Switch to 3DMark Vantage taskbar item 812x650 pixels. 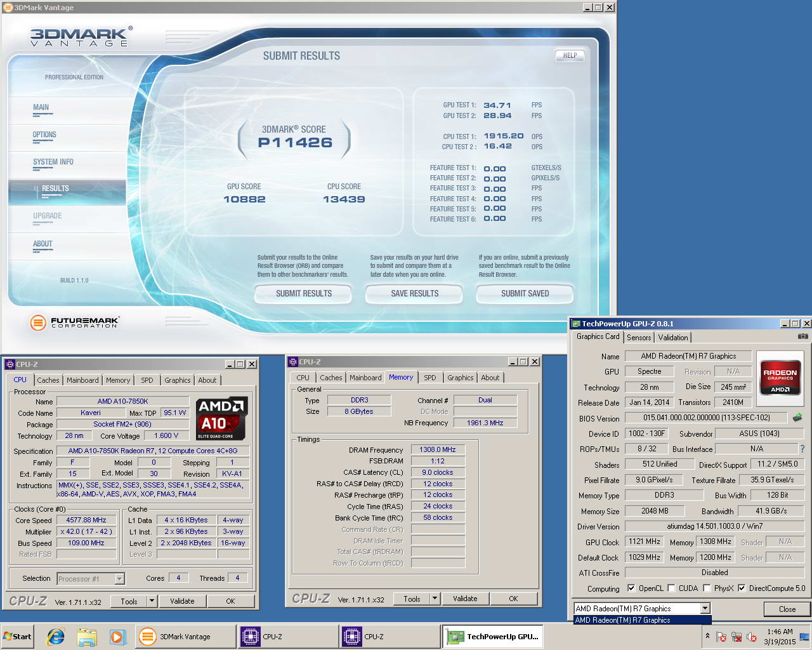click(184, 637)
